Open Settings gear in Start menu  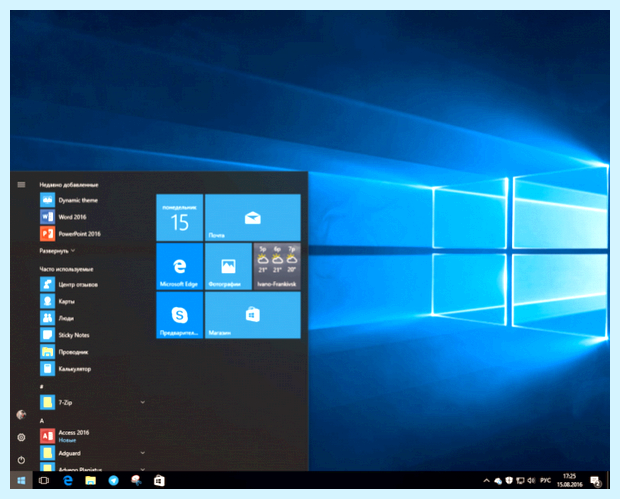click(21, 437)
